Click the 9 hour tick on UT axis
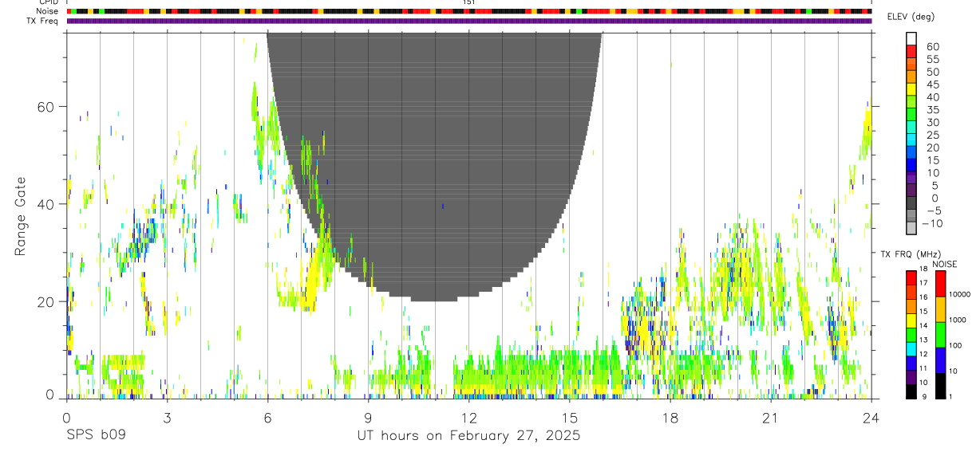 [x=368, y=418]
